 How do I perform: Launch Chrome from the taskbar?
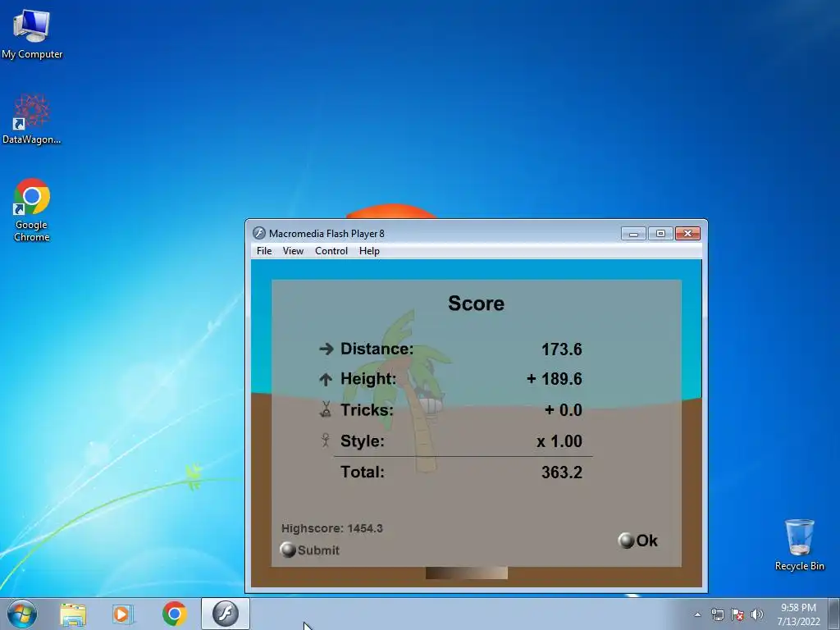(175, 614)
